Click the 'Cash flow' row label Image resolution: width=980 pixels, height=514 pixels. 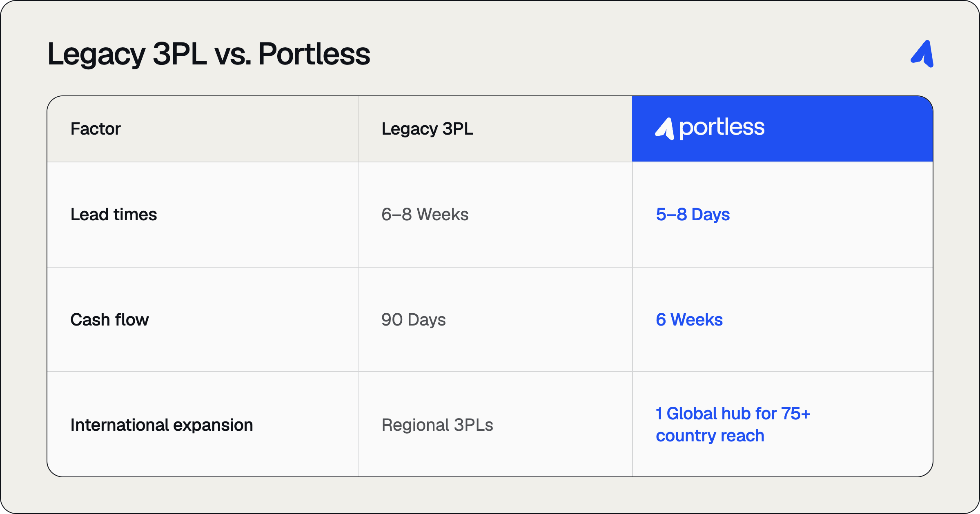pyautogui.click(x=109, y=320)
